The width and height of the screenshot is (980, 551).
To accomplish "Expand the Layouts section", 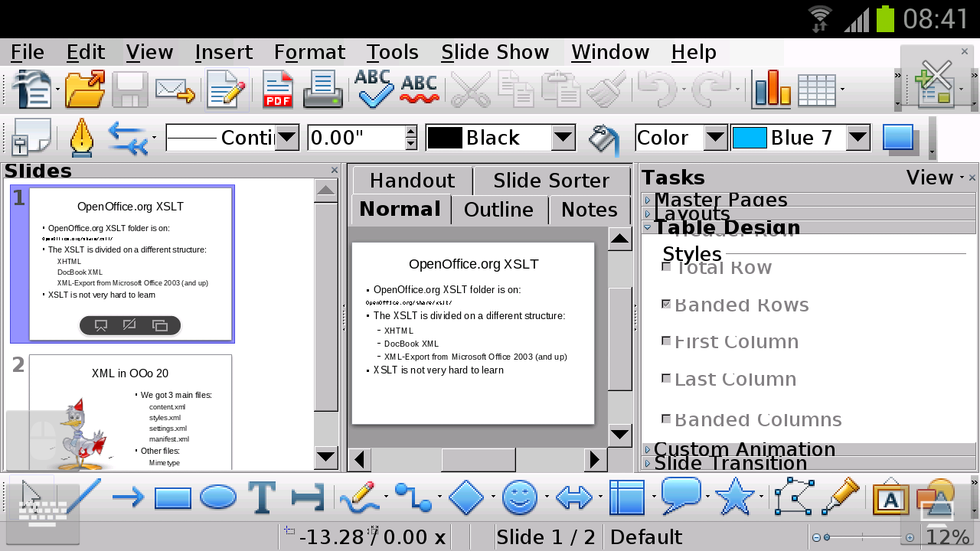I will [808, 214].
